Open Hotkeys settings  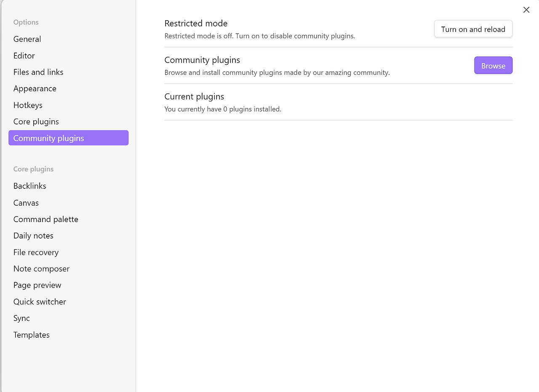28,105
